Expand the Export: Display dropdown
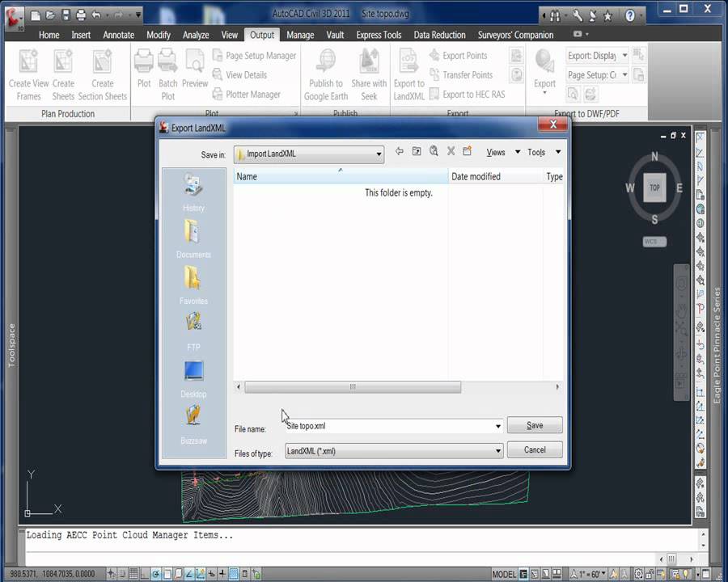Viewport: 728px width, 582px height. tap(625, 55)
